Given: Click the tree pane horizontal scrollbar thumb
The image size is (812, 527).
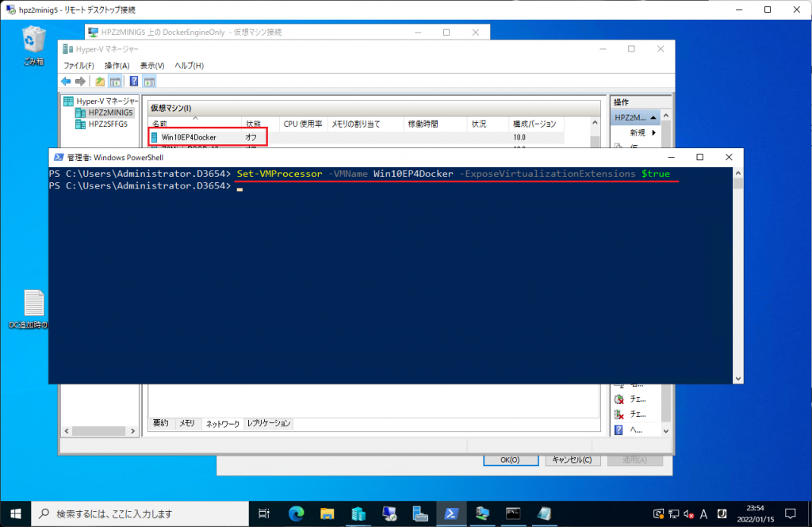Looking at the screenshot, I should 98,430.
